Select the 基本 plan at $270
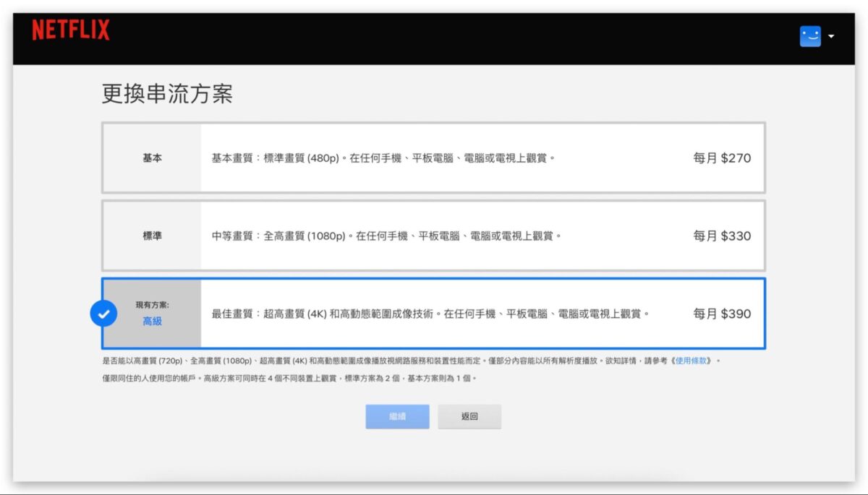This screenshot has height=495, width=868. pyautogui.click(x=433, y=158)
